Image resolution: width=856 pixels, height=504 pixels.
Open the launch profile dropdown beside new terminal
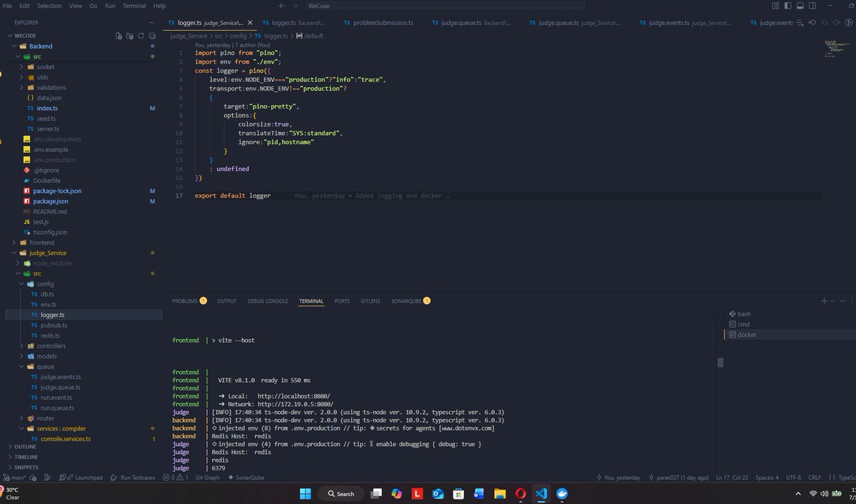click(x=832, y=301)
